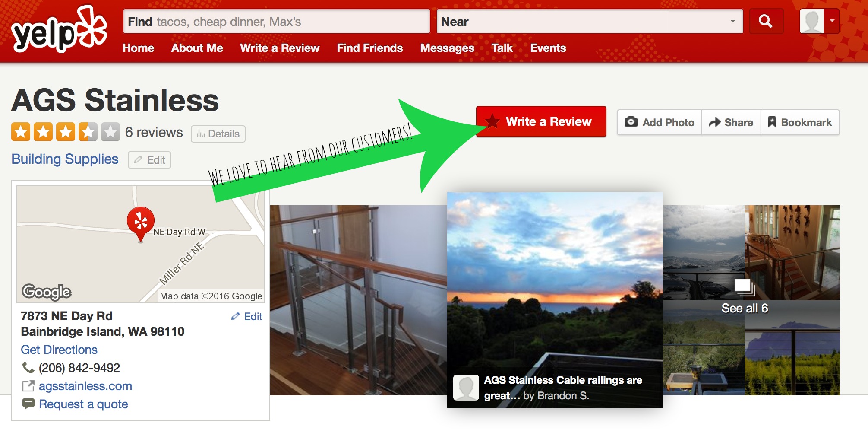Click the red Write a Review button
The height and width of the screenshot is (439, 868).
point(541,122)
